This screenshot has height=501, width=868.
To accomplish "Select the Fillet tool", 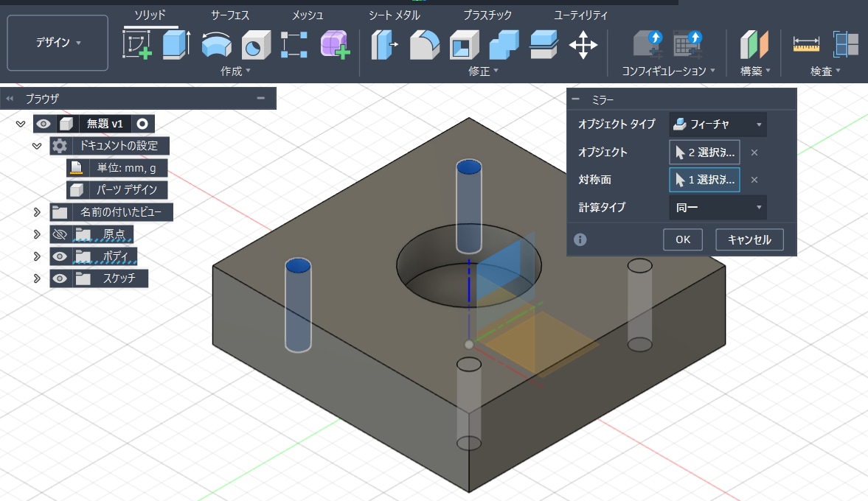I will coord(425,45).
